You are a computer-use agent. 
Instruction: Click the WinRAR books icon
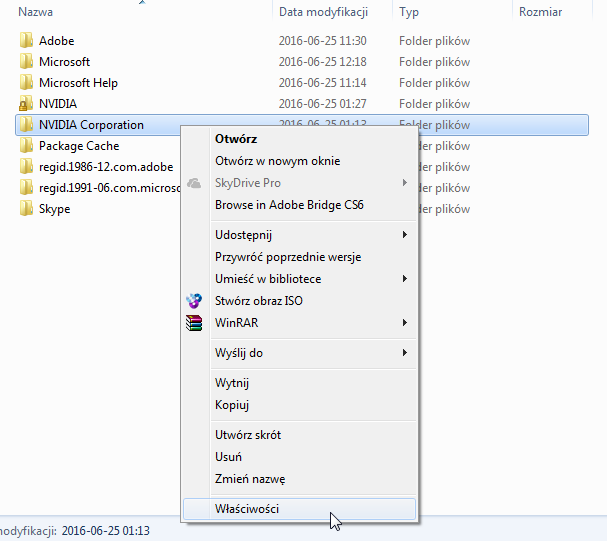194,323
